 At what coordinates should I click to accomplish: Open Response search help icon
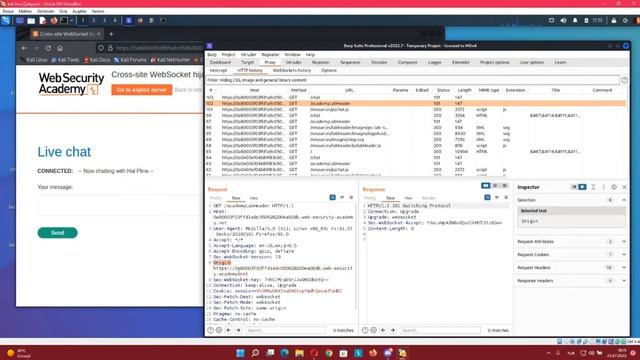tap(365, 330)
